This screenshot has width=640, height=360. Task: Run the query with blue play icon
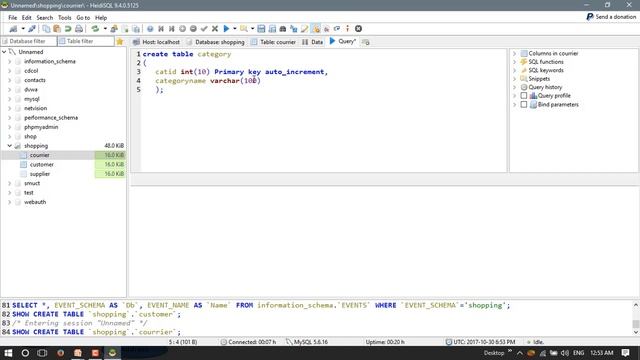[x=226, y=29]
